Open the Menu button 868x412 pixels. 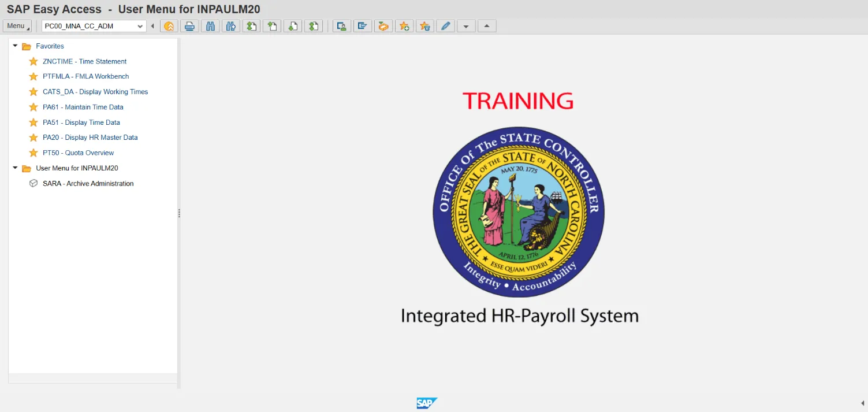17,26
